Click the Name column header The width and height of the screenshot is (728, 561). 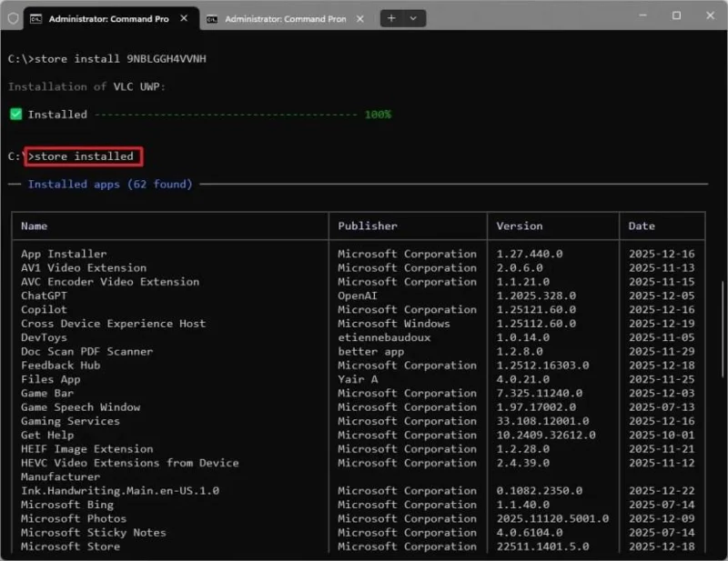34,226
